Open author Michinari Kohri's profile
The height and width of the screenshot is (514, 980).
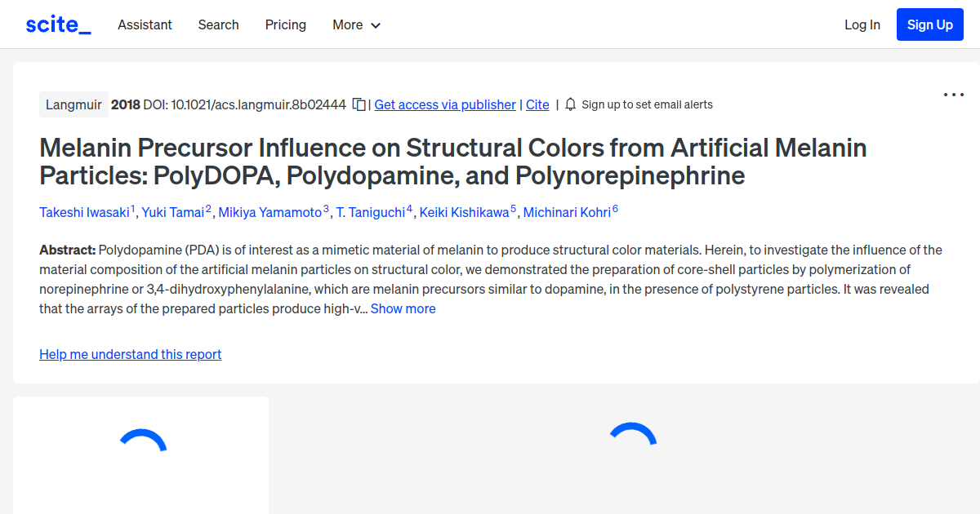(568, 212)
